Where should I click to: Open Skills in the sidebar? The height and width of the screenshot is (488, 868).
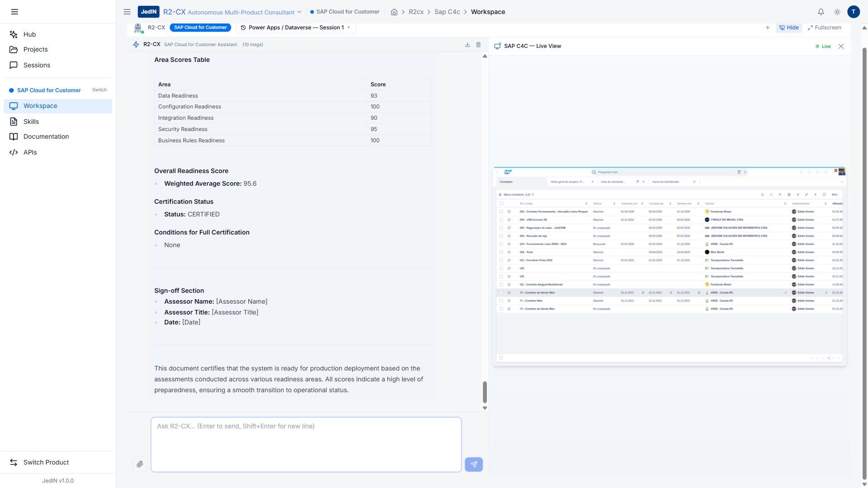tap(31, 122)
